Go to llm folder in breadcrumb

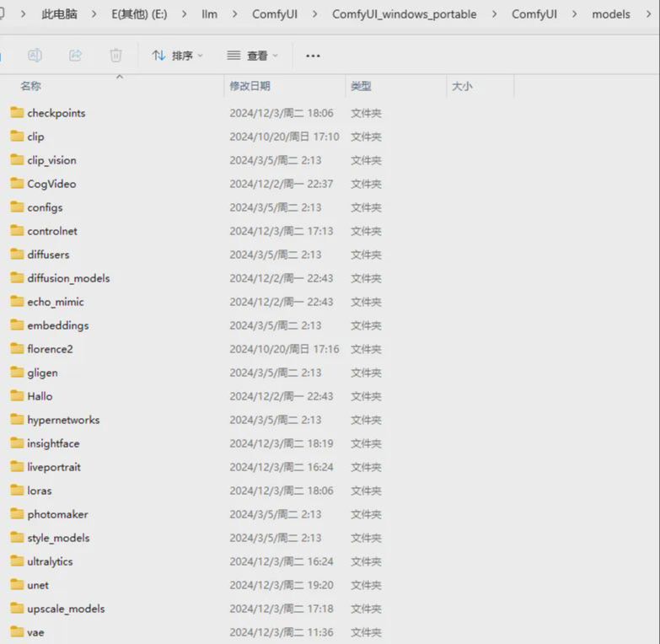[x=209, y=14]
